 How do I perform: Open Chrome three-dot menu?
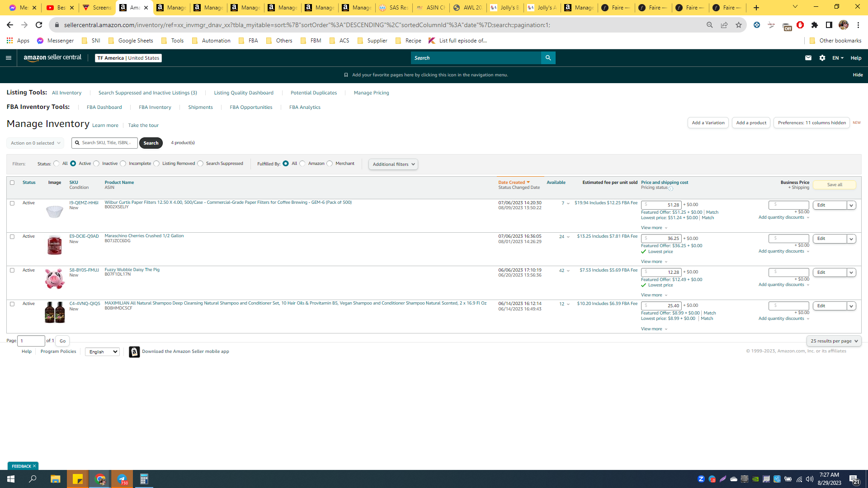[858, 25]
